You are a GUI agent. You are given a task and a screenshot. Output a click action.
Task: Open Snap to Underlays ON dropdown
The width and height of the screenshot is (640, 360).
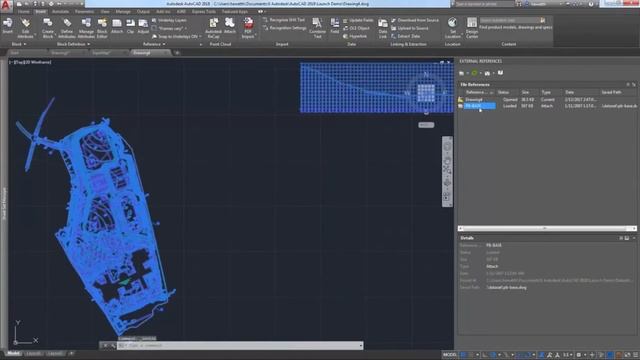coord(176,36)
